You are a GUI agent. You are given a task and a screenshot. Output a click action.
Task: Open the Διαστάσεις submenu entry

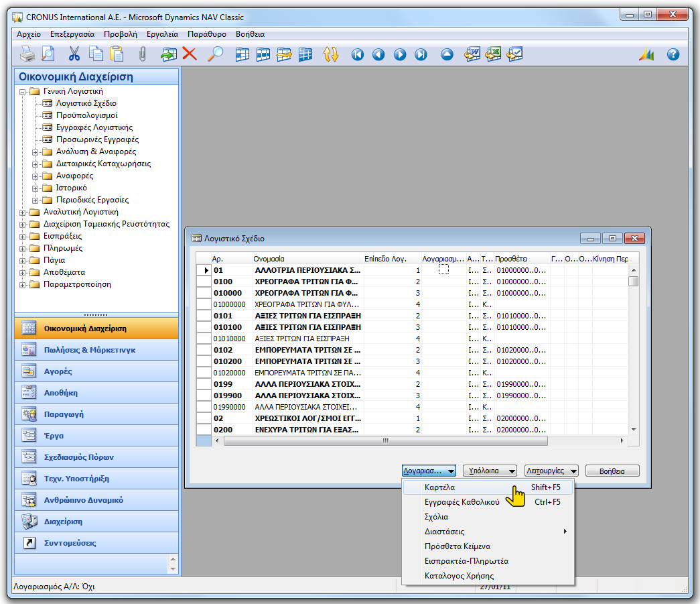tap(488, 532)
